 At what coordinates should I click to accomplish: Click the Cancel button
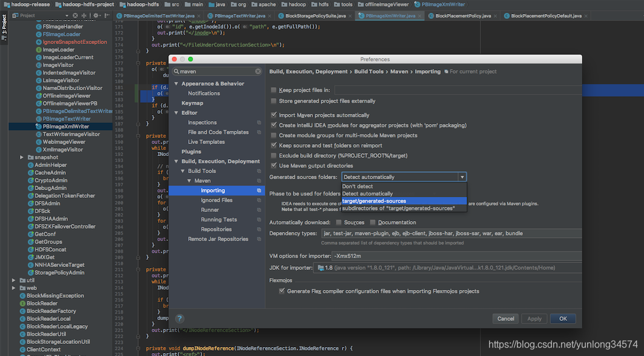click(x=505, y=318)
